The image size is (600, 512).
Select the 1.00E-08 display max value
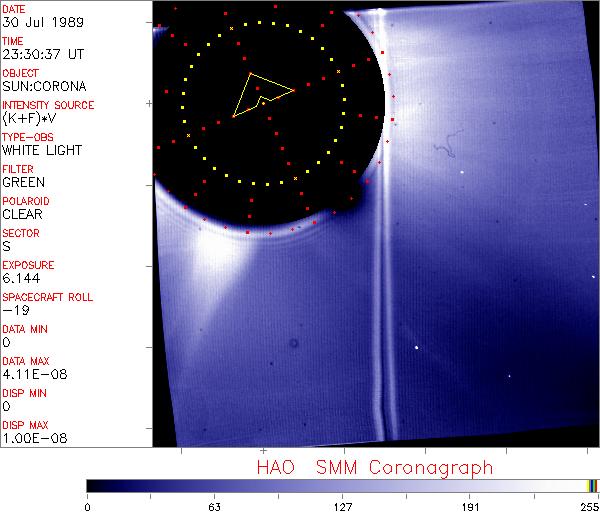pyautogui.click(x=35, y=439)
